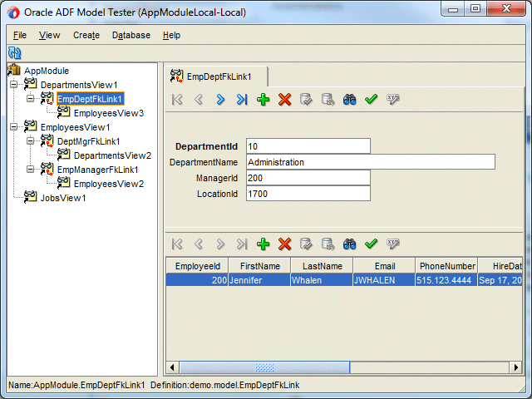Screen dimensions: 532x399
Task: Click the refresh icon below the menu bar
Action: click(15, 53)
